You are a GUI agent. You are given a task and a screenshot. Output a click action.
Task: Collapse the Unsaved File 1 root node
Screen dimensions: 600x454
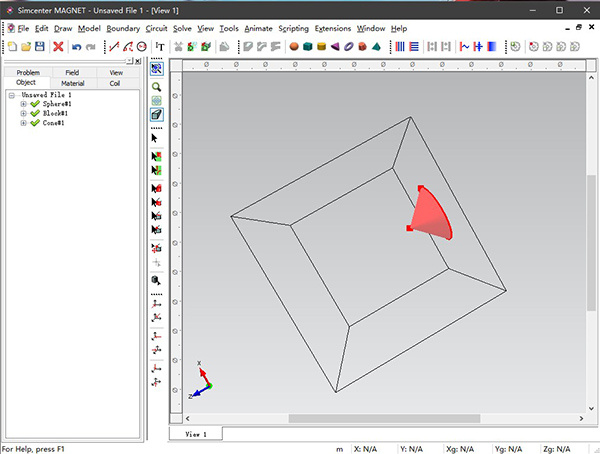[x=11, y=94]
